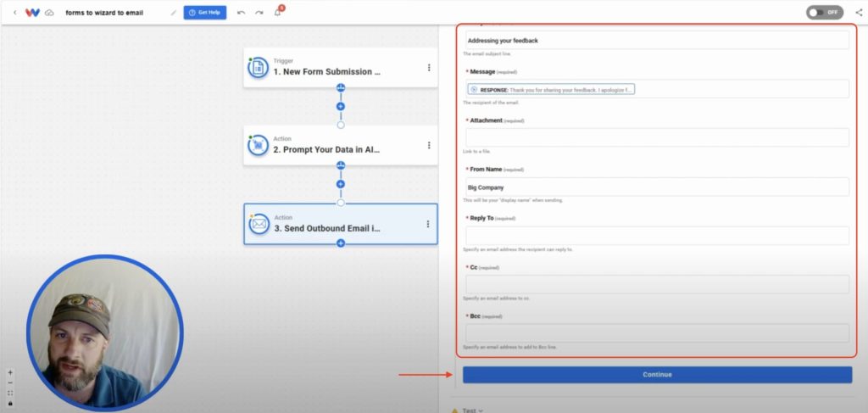
Task: Click the pencil icon to rename workflow
Action: pos(173,13)
